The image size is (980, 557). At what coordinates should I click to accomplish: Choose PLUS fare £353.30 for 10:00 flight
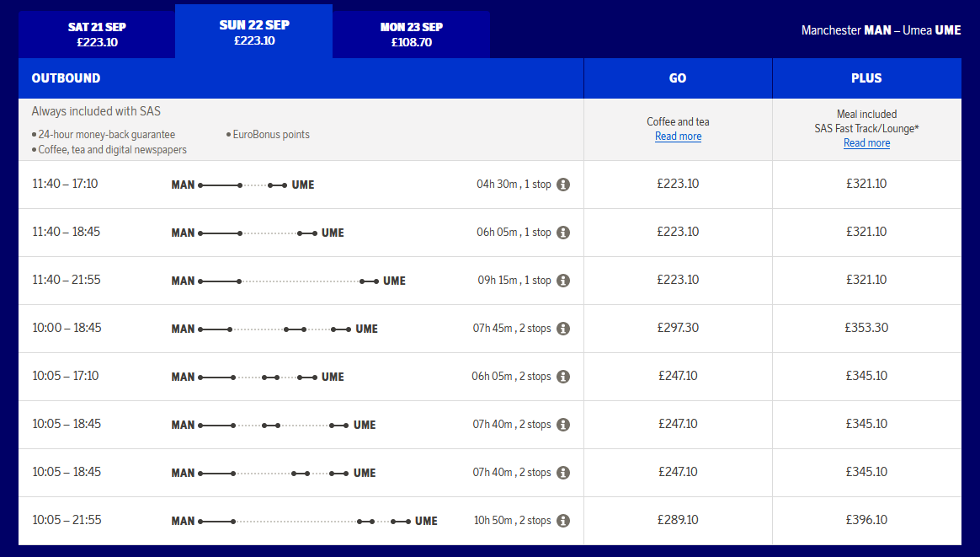tap(866, 328)
